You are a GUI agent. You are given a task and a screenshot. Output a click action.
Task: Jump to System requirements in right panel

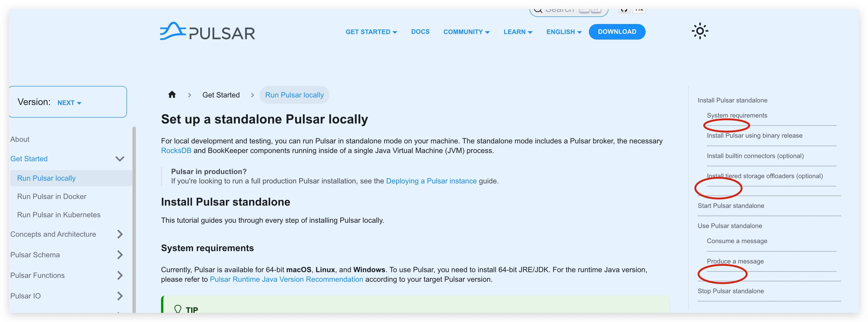click(737, 115)
